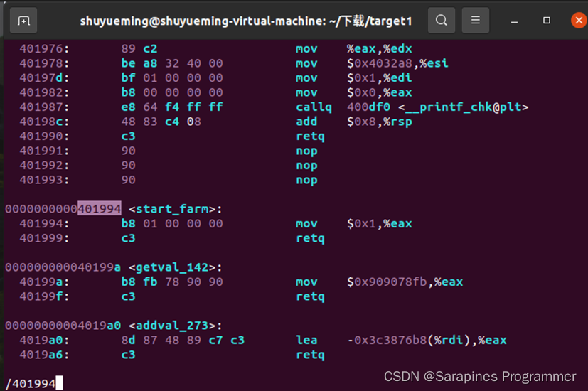This screenshot has width=588, height=391.
Task: Click address 401991:
Action: [45, 151]
